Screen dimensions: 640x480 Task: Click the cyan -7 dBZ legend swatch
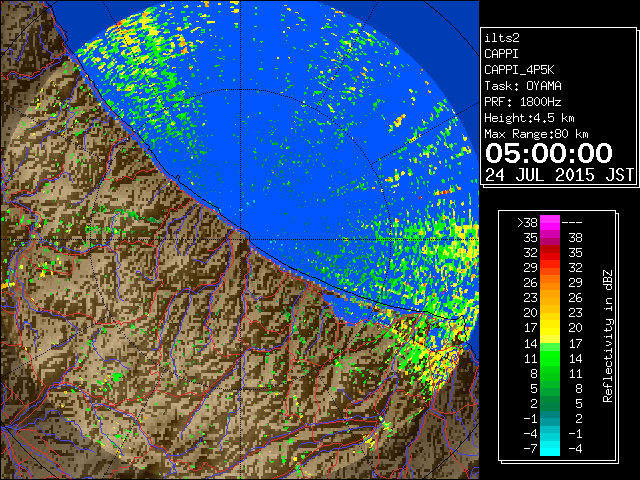(550, 448)
